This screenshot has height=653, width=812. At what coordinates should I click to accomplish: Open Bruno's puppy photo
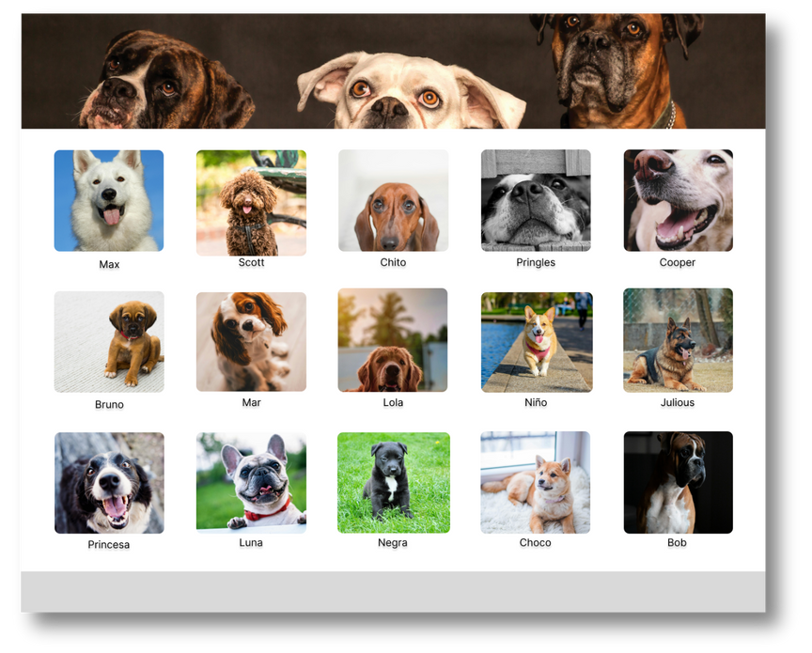tap(109, 342)
